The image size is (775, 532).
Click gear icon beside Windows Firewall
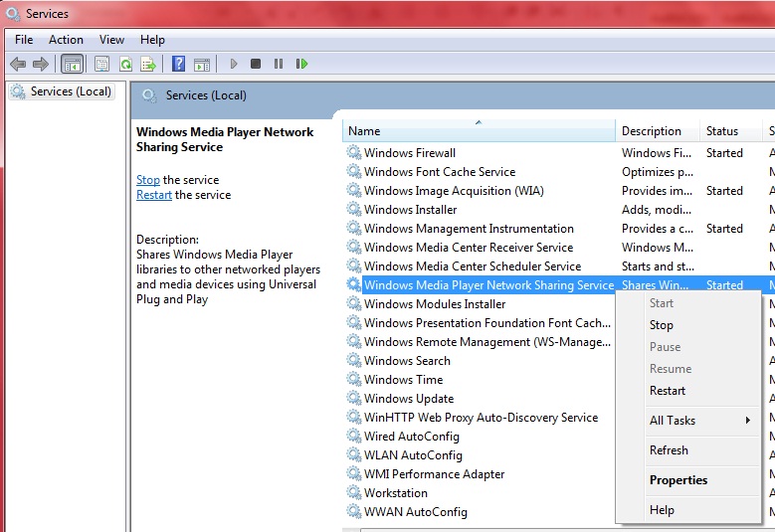pyautogui.click(x=354, y=152)
